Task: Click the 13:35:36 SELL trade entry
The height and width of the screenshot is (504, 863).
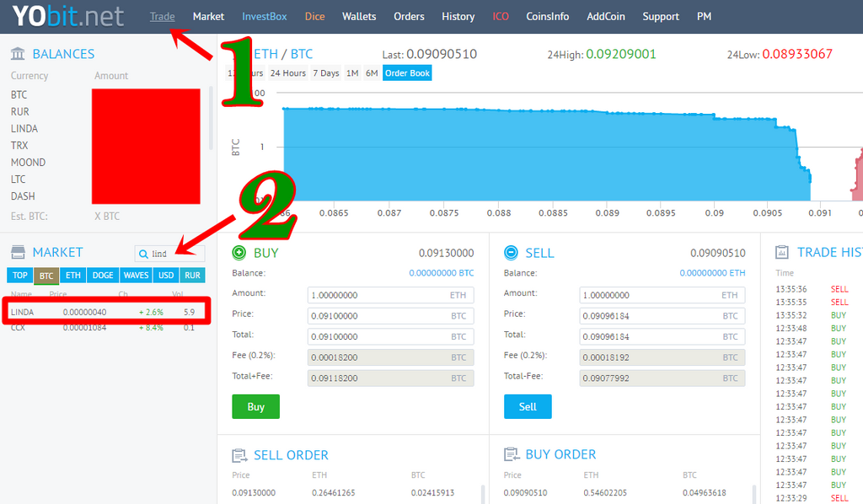Action: pyautogui.click(x=812, y=289)
